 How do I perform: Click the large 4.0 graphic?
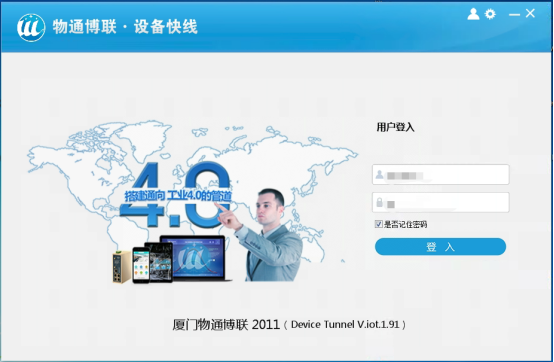coord(176,194)
